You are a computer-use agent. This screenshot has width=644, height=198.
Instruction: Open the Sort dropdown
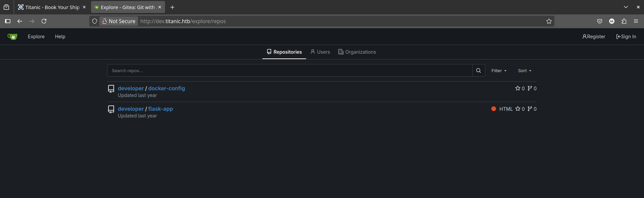click(525, 71)
